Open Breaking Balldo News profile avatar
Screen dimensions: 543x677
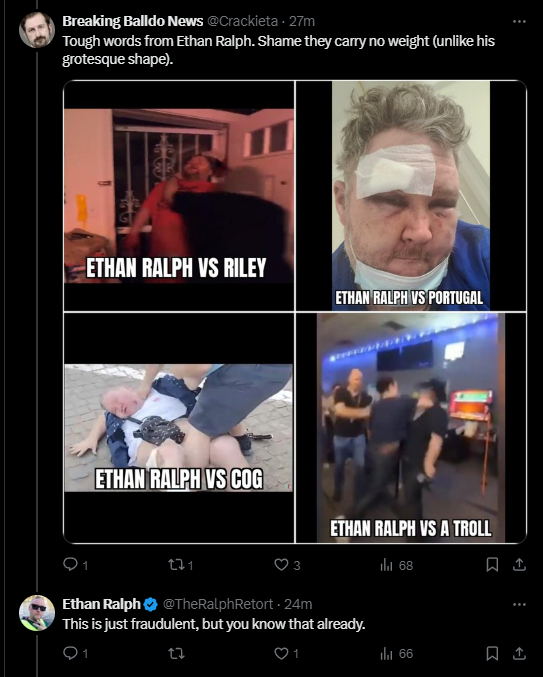pyautogui.click(x=37, y=30)
